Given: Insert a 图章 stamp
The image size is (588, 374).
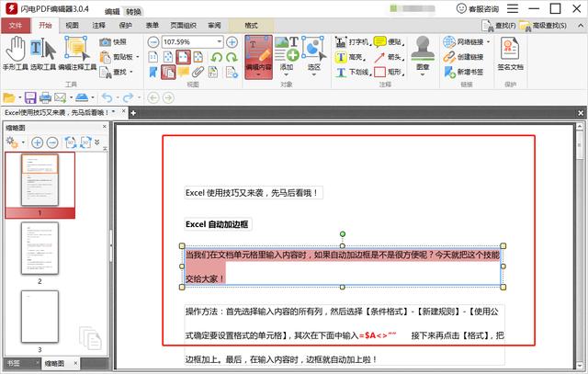Looking at the screenshot, I should tap(423, 52).
